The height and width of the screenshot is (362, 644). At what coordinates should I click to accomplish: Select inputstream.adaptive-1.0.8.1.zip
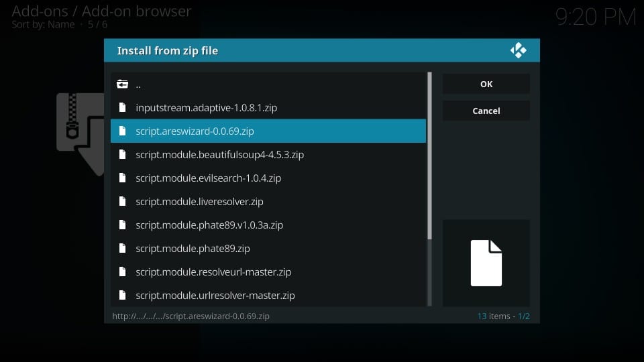pyautogui.click(x=268, y=107)
